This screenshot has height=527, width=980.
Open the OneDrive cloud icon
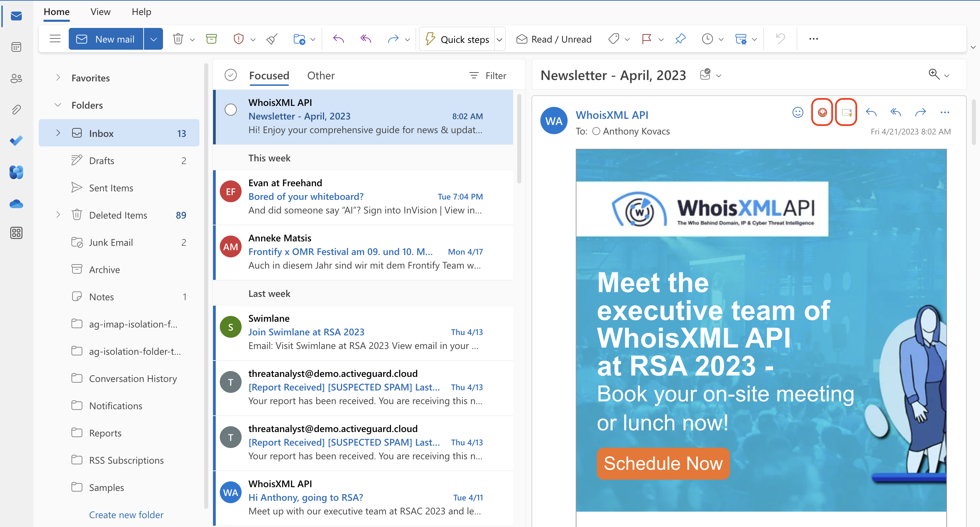coord(16,204)
